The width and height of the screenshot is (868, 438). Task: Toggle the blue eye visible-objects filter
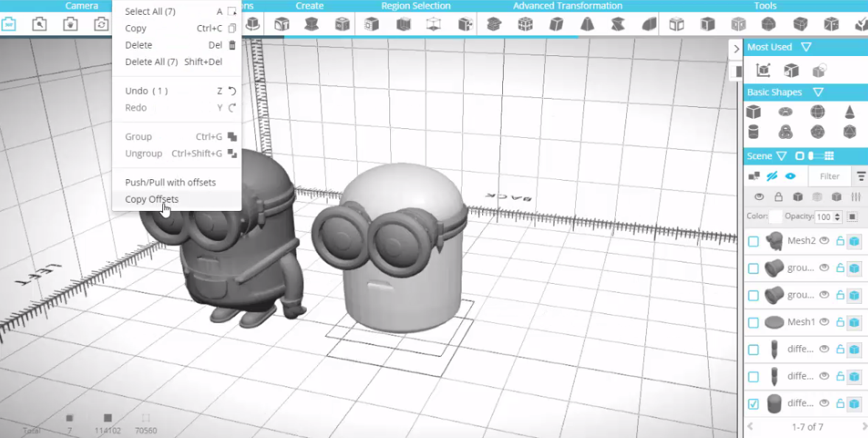point(791,176)
